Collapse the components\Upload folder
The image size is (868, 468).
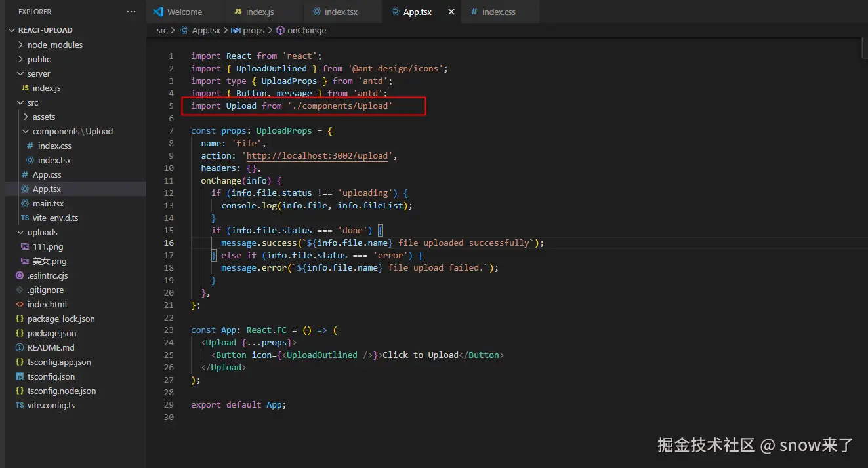click(x=26, y=131)
